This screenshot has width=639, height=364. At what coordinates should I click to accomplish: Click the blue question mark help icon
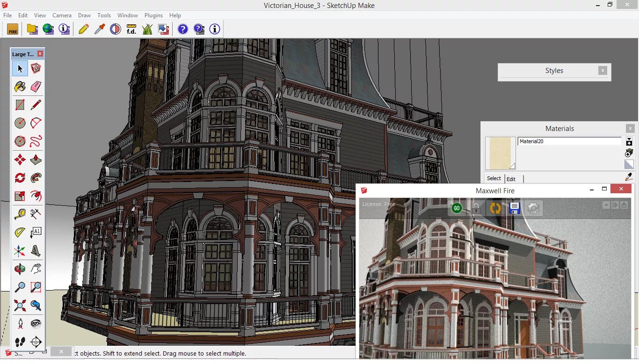click(183, 29)
